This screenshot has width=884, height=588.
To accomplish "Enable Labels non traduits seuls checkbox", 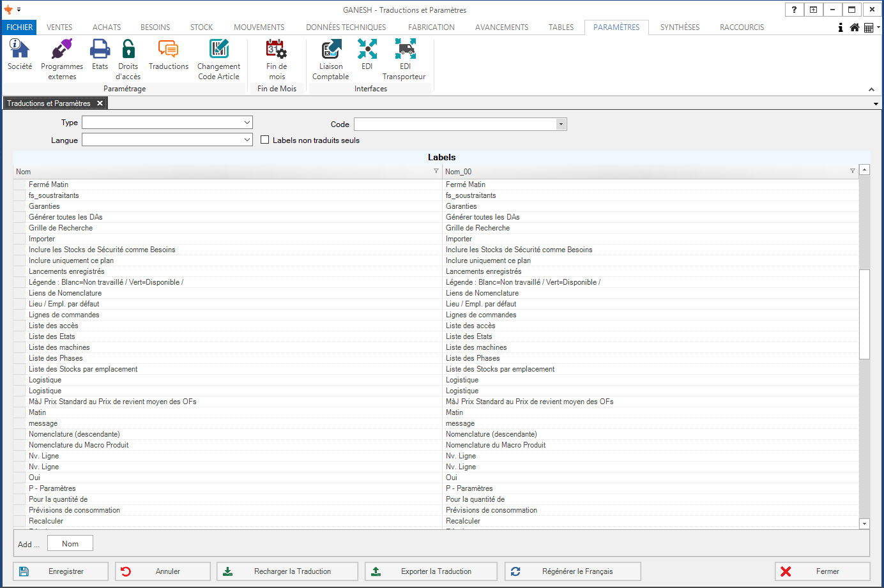I will tap(265, 140).
